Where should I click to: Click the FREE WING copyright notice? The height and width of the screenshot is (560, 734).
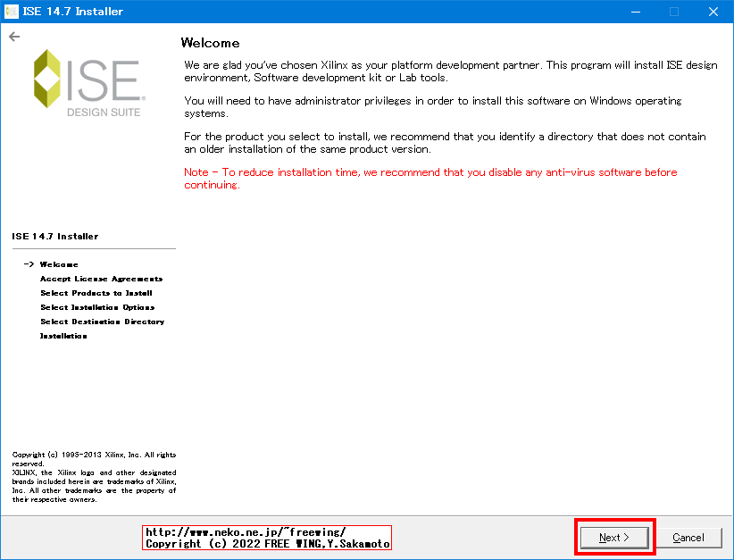click(x=266, y=542)
